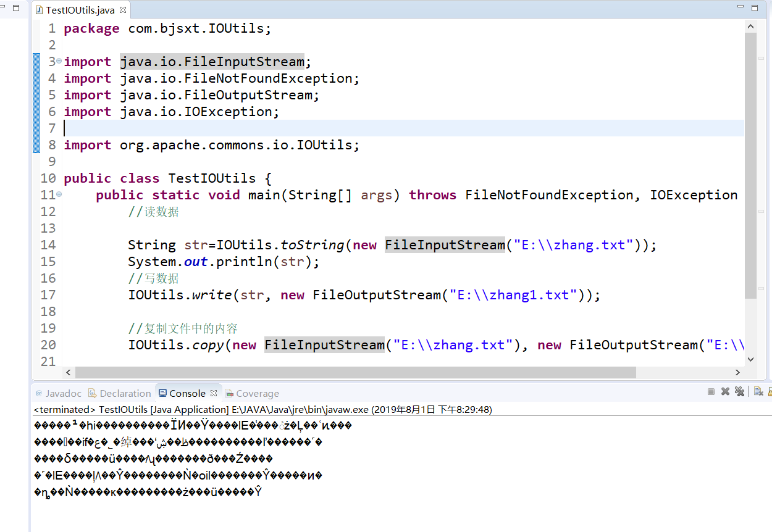Click the package name 'com.bjsxt.IOUtils'
This screenshot has width=772, height=532.
(x=196, y=28)
